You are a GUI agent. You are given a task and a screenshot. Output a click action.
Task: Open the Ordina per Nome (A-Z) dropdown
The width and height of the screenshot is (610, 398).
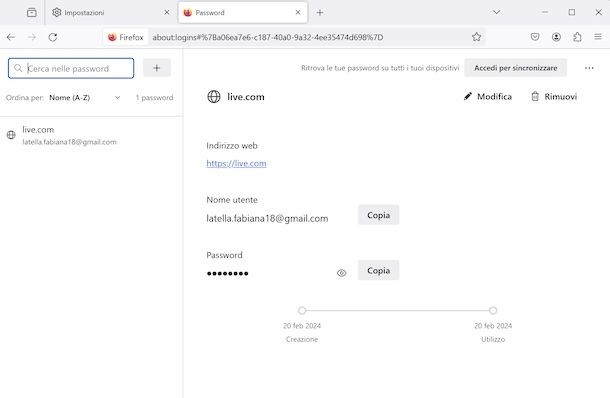click(84, 98)
